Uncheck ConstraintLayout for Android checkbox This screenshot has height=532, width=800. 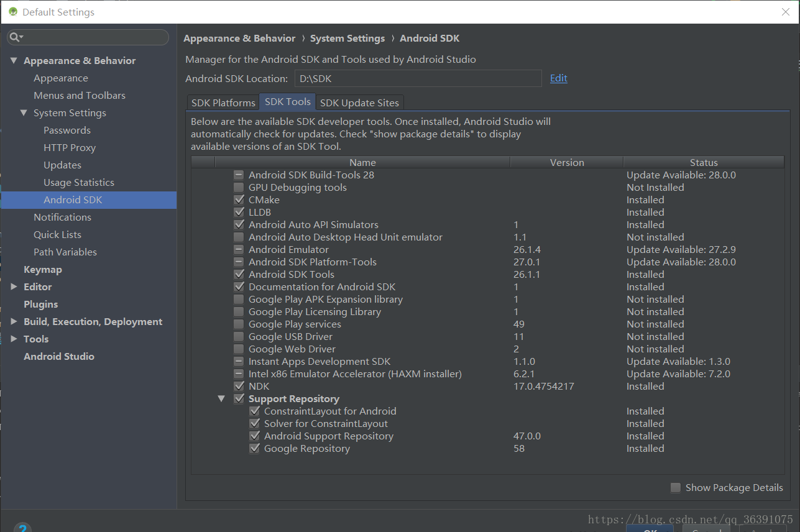[254, 411]
